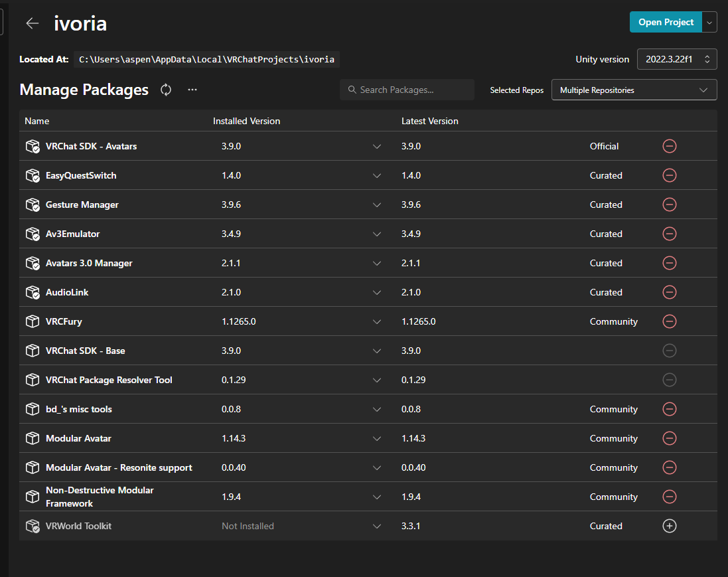Image resolution: width=728 pixels, height=577 pixels.
Task: Remove AudioLink package
Action: point(669,292)
